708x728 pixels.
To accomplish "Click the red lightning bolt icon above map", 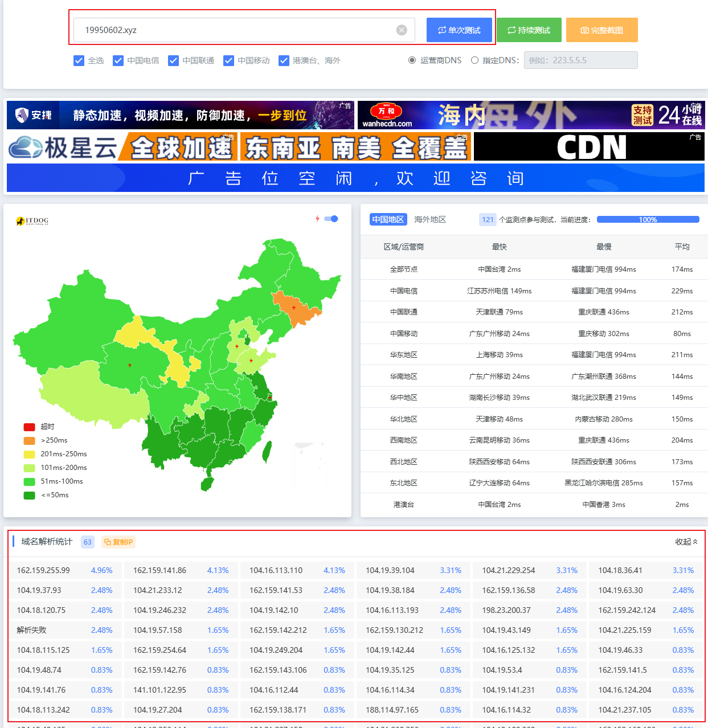I will 317,219.
